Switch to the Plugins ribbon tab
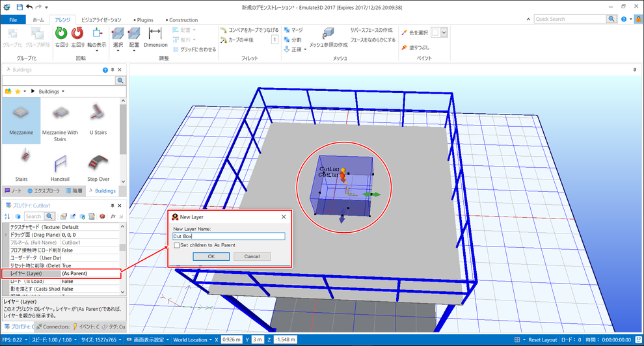The image size is (644, 346). click(x=144, y=20)
